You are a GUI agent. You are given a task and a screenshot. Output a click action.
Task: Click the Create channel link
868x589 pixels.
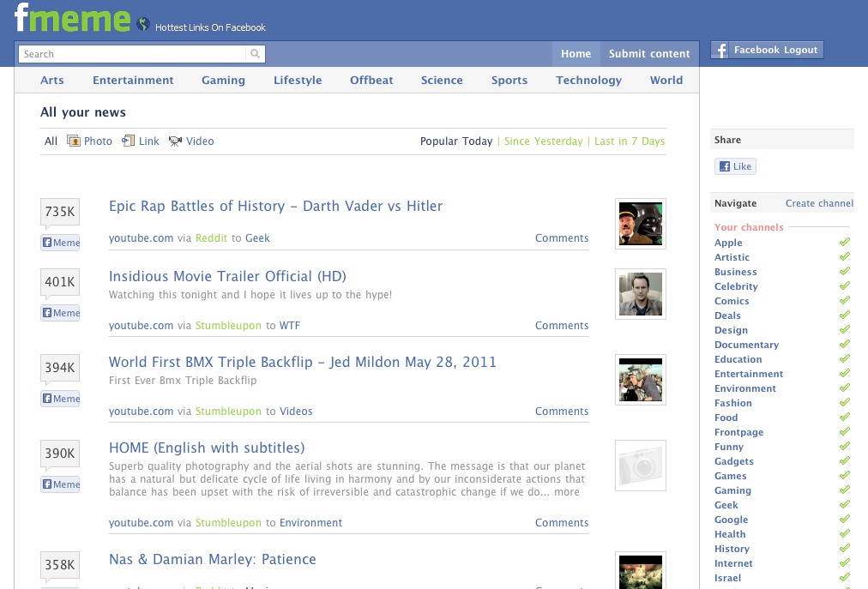tap(819, 203)
